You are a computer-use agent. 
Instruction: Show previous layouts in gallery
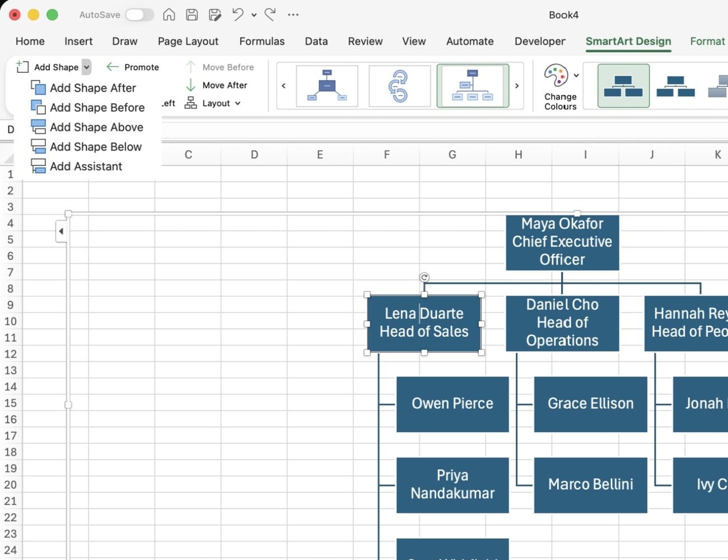283,86
